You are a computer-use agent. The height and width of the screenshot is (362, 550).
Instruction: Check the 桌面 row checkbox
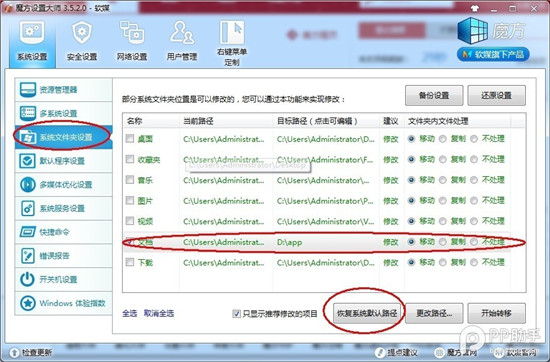click(x=130, y=139)
